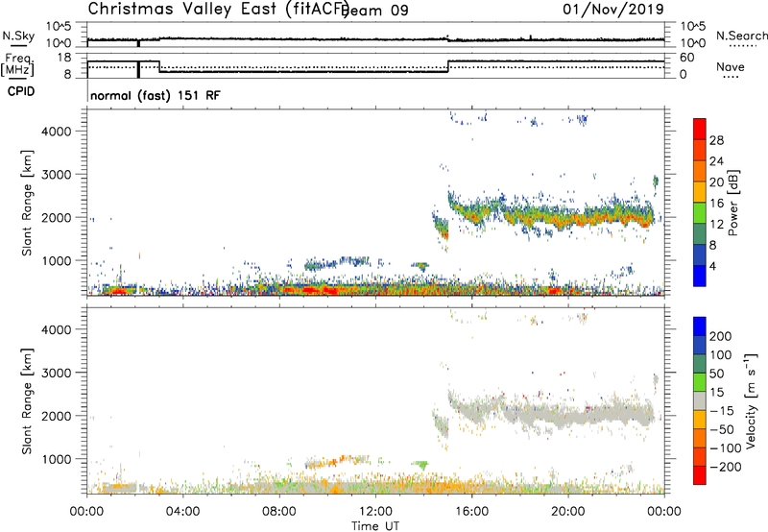
Task: Click the 04:00 time axis label
Action: (182, 512)
